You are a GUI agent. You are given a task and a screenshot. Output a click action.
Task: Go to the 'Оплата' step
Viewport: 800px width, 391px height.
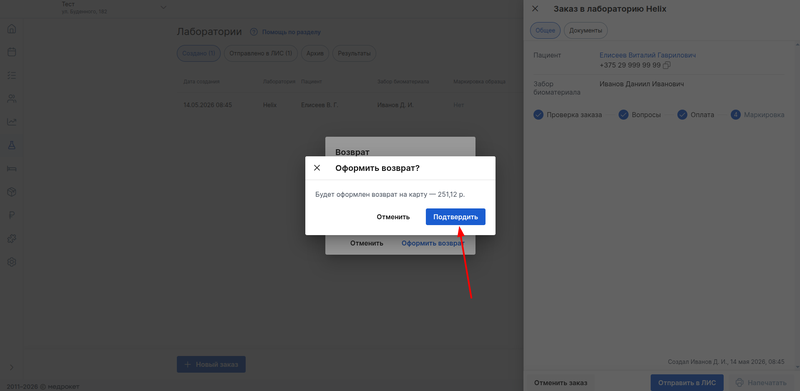(696, 115)
